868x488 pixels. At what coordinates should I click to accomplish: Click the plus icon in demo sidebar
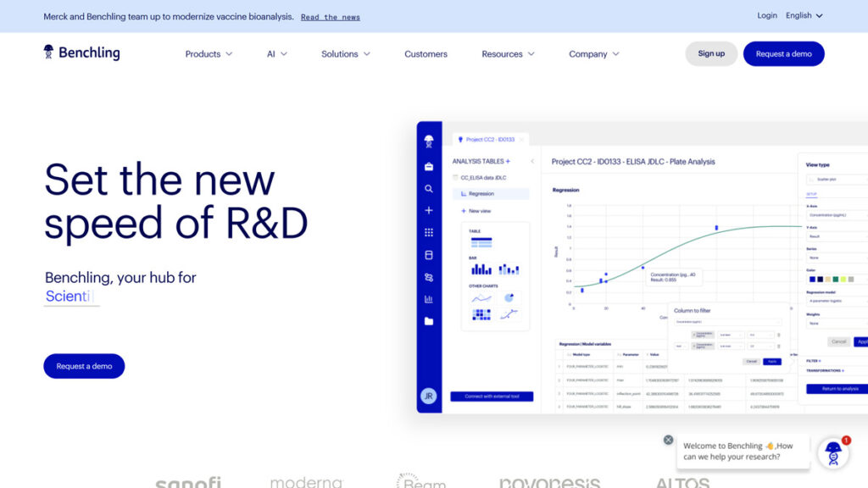click(429, 210)
